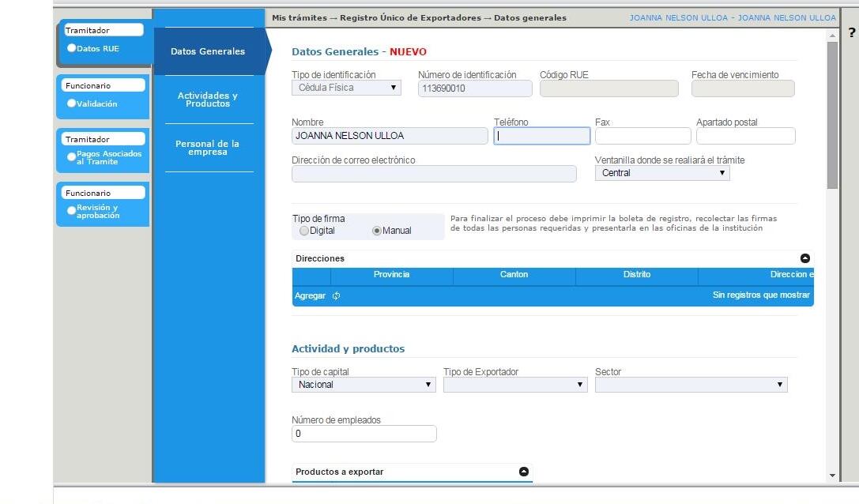859x504 pixels.
Task: Click the Dirección de correo electrónico field
Action: pos(434,175)
